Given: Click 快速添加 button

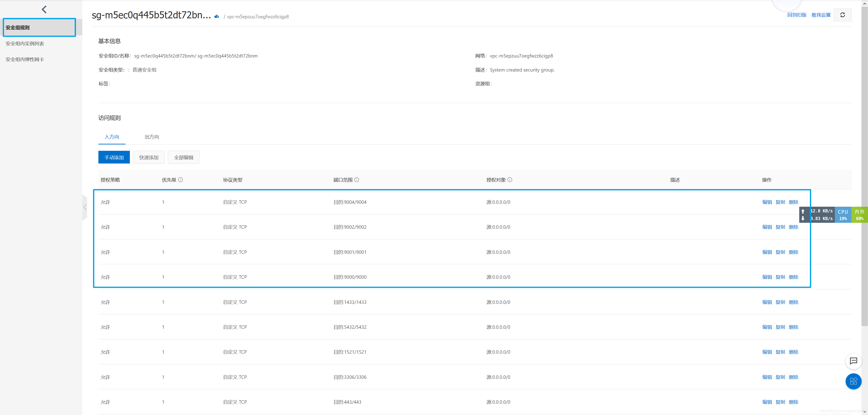Looking at the screenshot, I should point(149,157).
